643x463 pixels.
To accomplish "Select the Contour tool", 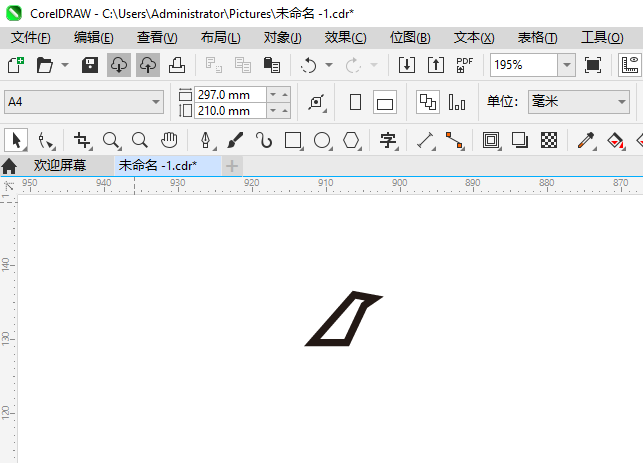I will (491, 140).
